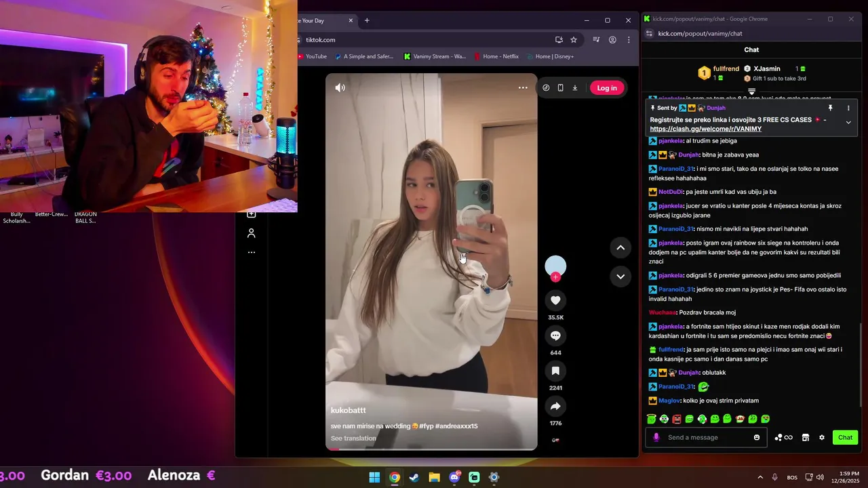868x488 pixels.
Task: Open the Windows Start menu
Action: coord(374,477)
